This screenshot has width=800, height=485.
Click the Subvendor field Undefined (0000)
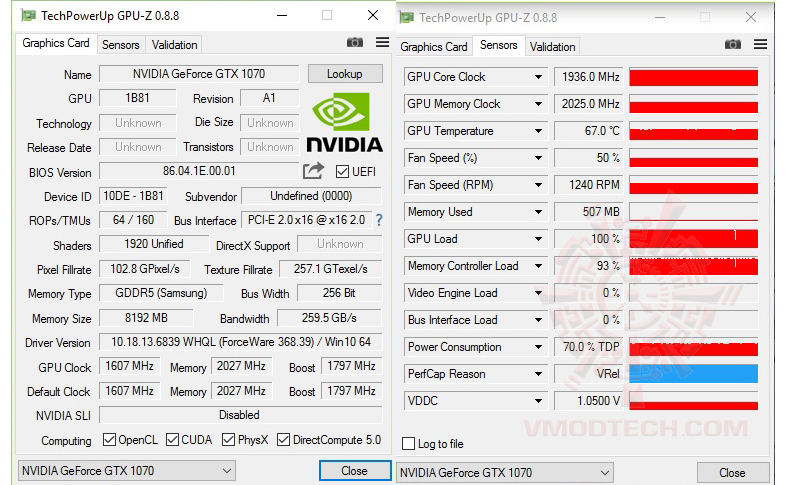click(x=311, y=196)
